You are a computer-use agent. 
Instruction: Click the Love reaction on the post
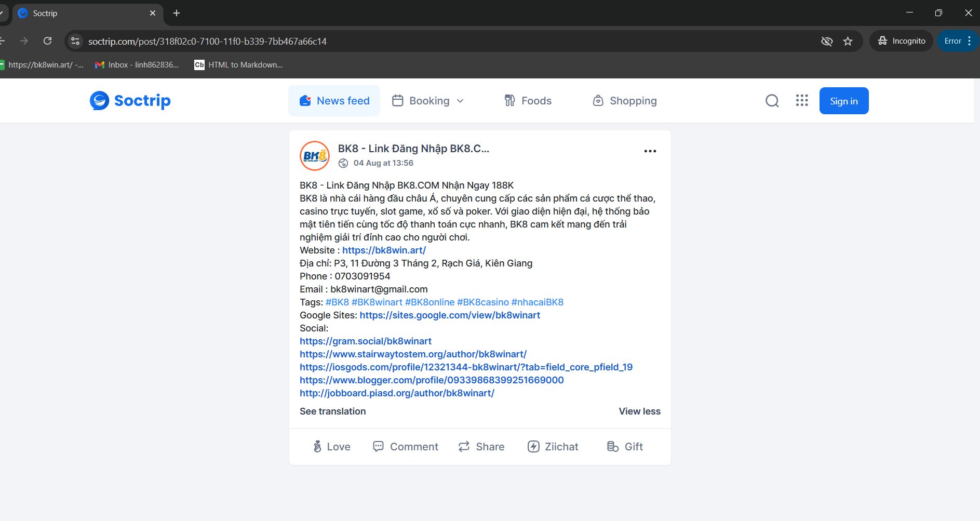(x=331, y=447)
